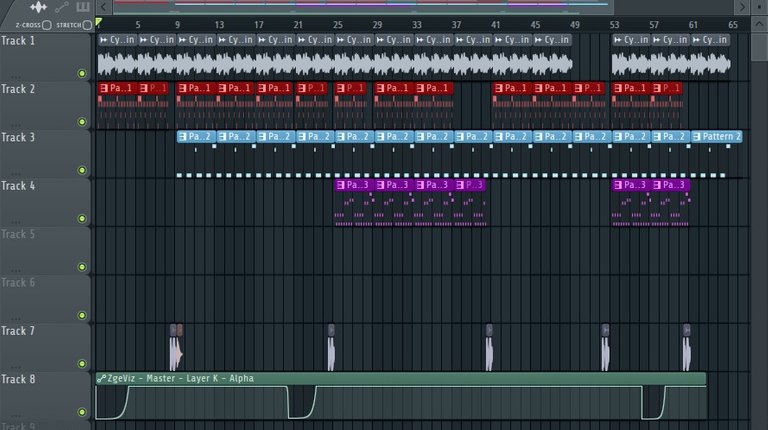This screenshot has width=768, height=430.
Task: Click bar 9 on the timeline ruler
Action: click(177, 24)
